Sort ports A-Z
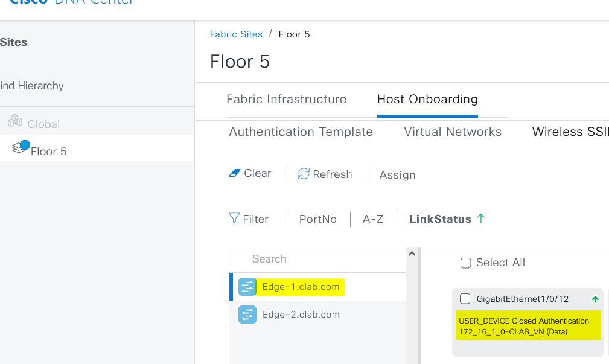Screen dimensions: 609x364 pos(373,219)
